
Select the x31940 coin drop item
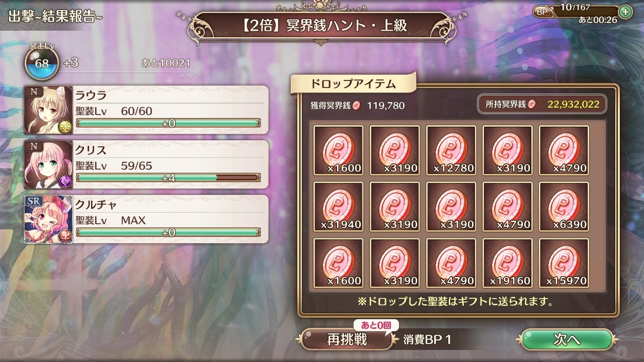coord(338,207)
